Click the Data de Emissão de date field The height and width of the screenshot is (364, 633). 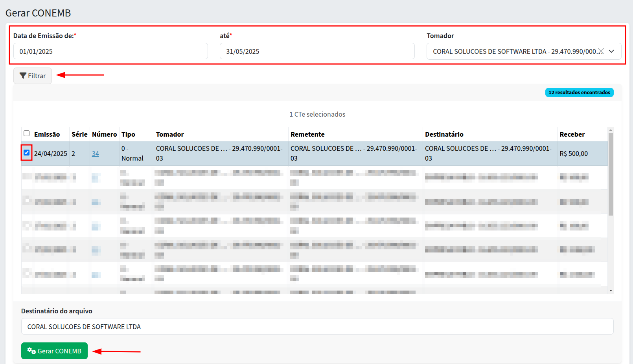110,51
